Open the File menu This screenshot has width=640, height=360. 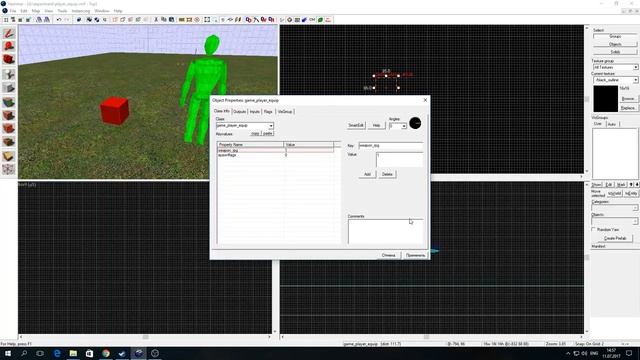pyautogui.click(x=13, y=11)
